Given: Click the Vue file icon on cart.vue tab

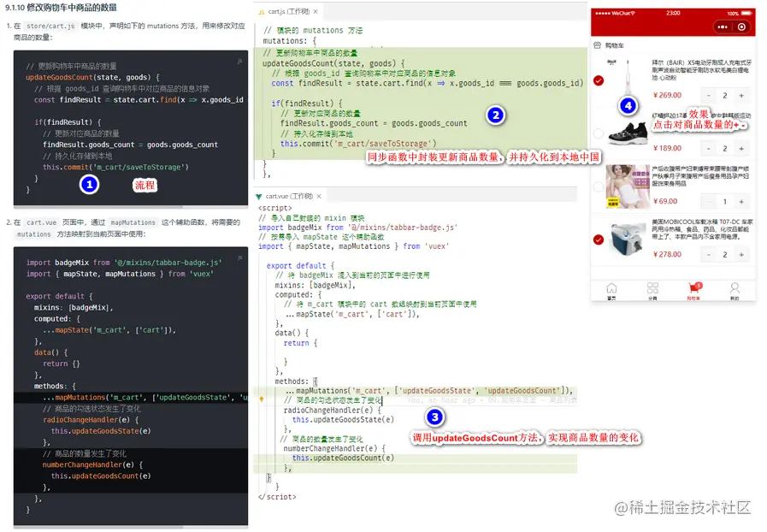Looking at the screenshot, I should click(x=259, y=196).
